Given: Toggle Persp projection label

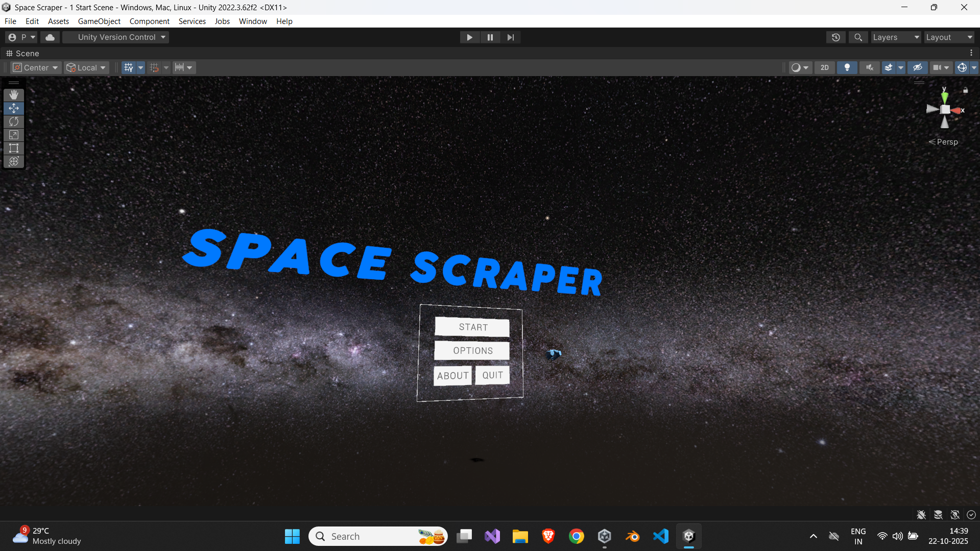Looking at the screenshot, I should click(x=943, y=142).
